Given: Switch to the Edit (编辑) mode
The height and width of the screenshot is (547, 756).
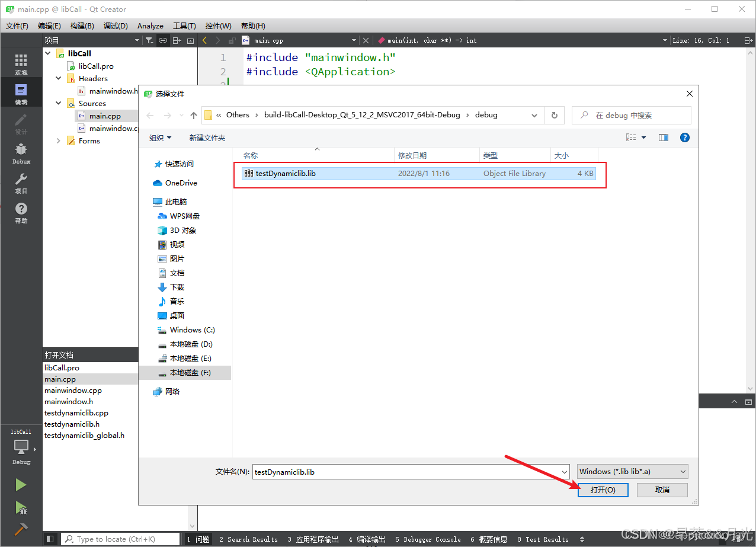Looking at the screenshot, I should click(x=21, y=94).
